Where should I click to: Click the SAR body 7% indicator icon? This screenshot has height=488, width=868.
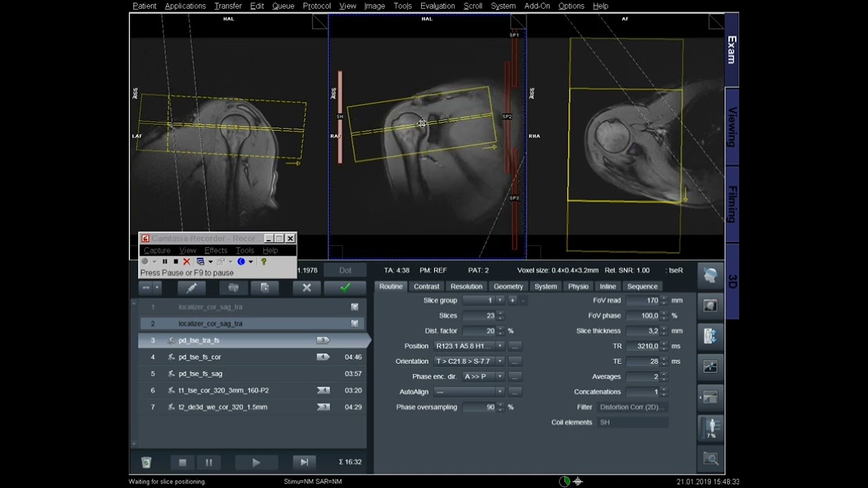click(710, 428)
